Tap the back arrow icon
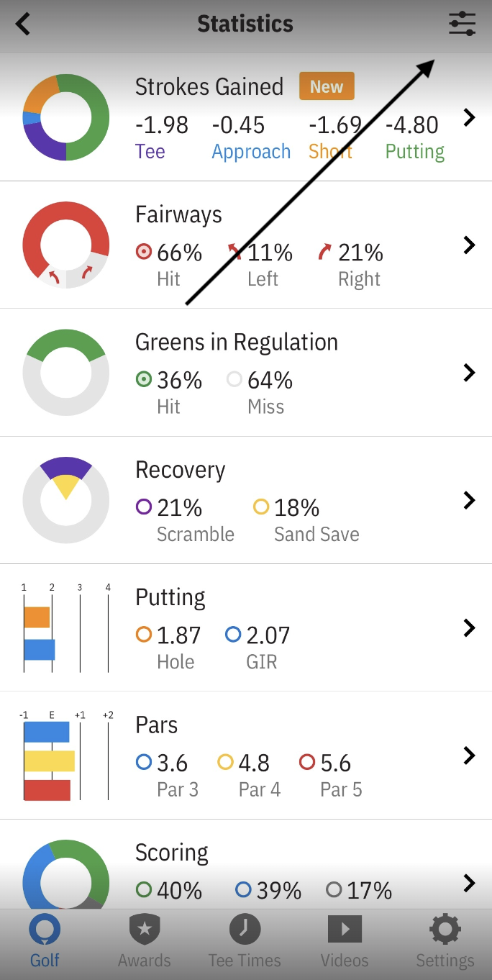This screenshot has height=980, width=492. [24, 24]
